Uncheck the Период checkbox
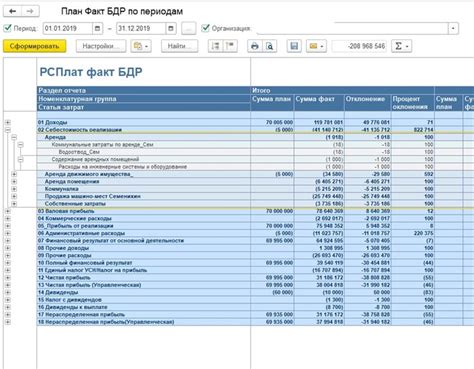Image resolution: width=474 pixels, height=369 pixels. tap(7, 28)
